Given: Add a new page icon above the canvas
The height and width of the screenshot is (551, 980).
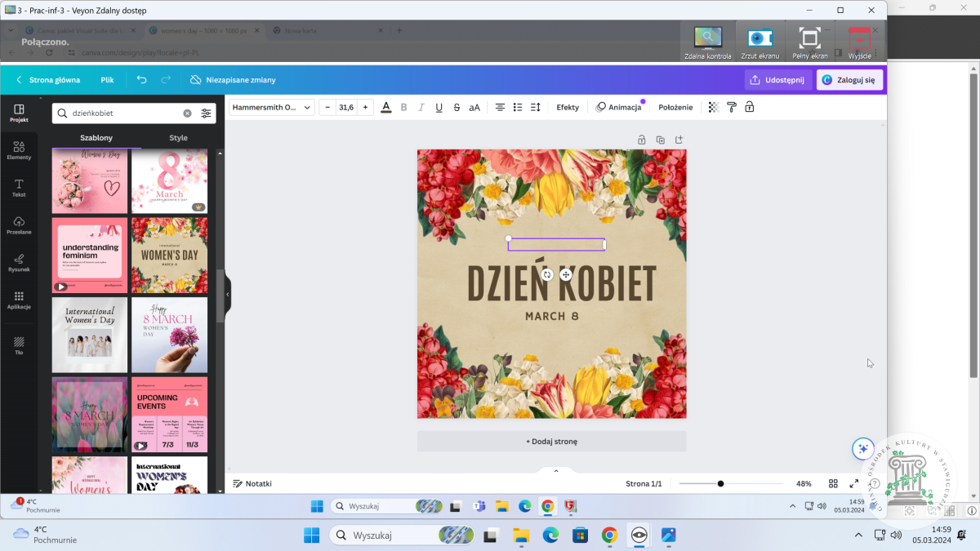Looking at the screenshot, I should (679, 140).
